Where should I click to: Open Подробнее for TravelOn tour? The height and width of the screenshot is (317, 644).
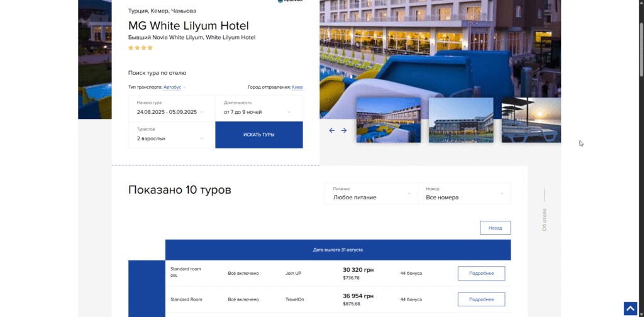[x=481, y=299]
